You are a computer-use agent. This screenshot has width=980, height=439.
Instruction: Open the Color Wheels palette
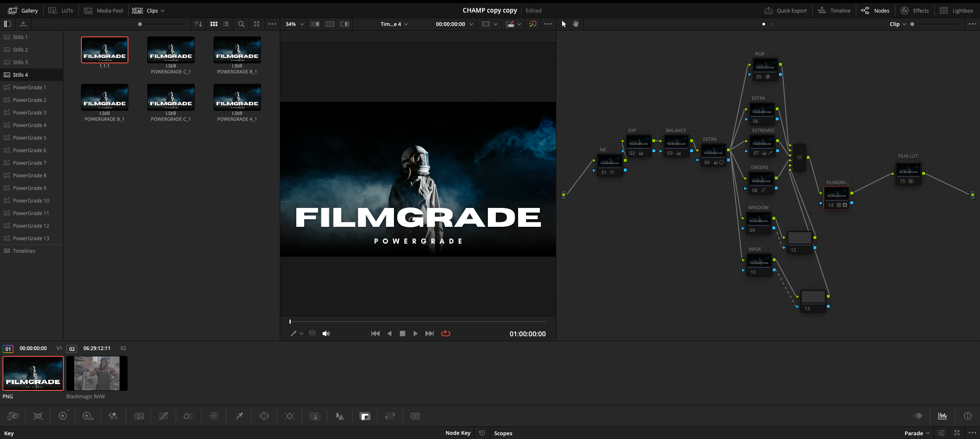click(x=63, y=416)
